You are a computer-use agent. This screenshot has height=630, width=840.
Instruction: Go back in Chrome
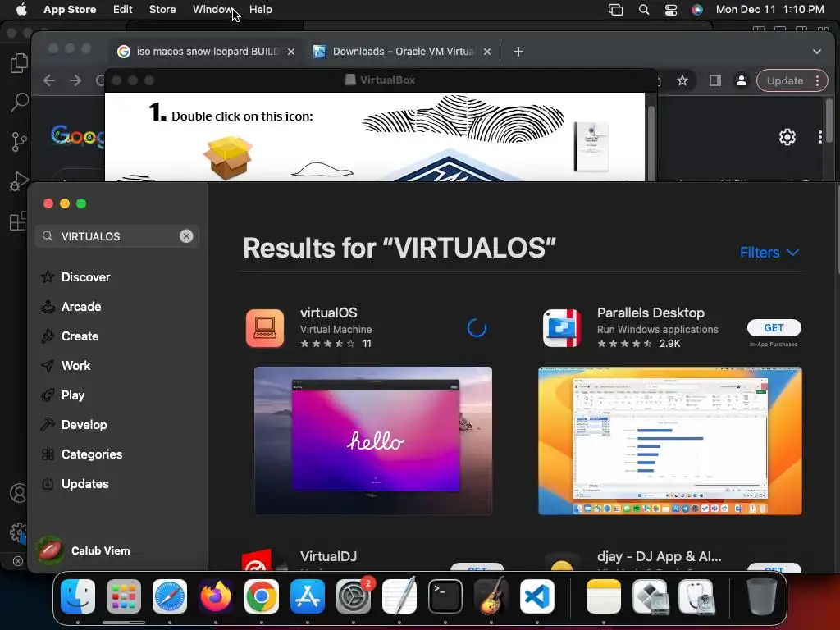tap(49, 80)
